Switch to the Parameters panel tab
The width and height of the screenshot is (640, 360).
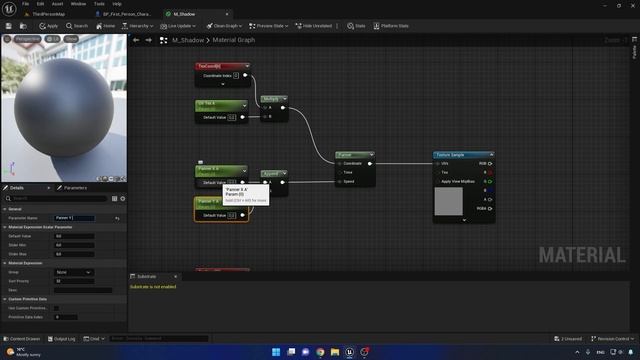pos(72,188)
